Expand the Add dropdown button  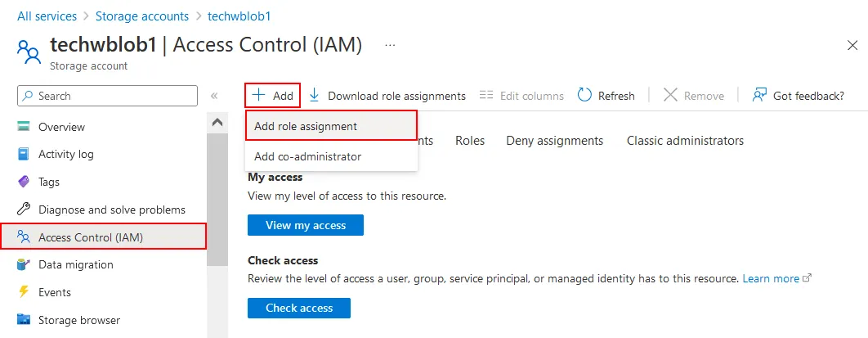click(273, 96)
